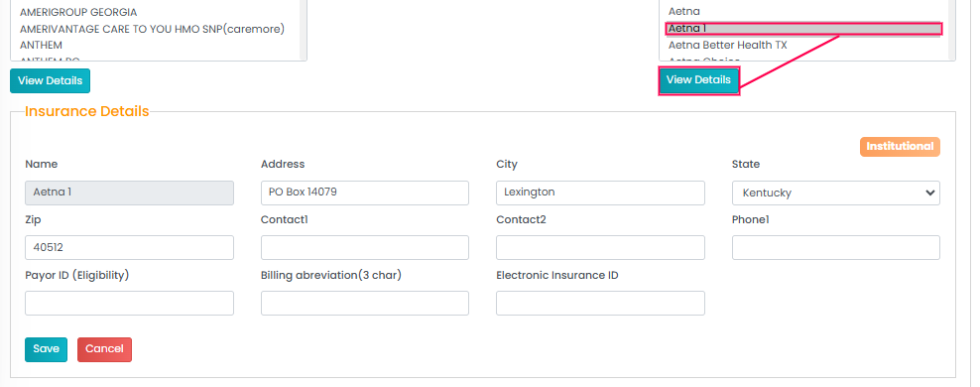The width and height of the screenshot is (980, 387).
Task: Focus the empty Contact1 field
Action: [365, 247]
